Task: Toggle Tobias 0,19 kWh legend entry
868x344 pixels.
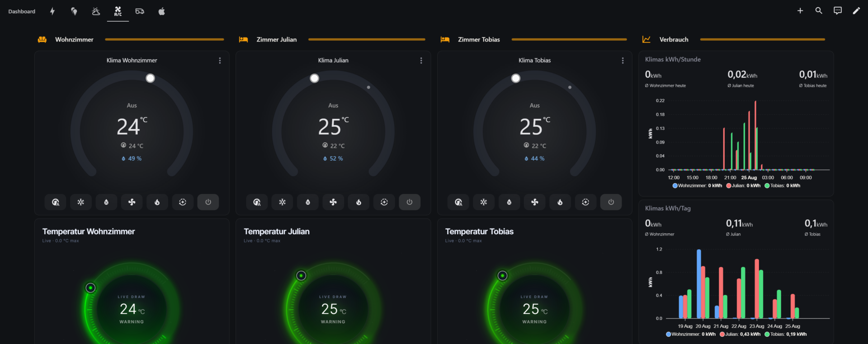Action: tap(786, 335)
